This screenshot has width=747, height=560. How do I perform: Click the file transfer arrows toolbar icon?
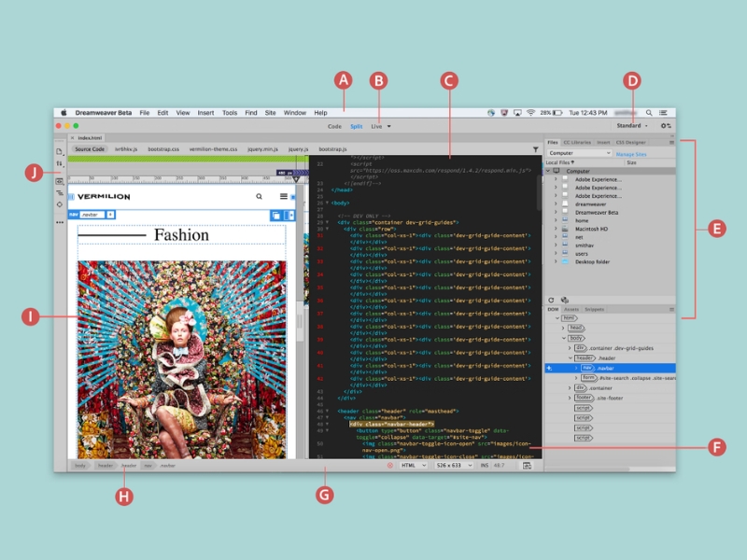(59, 164)
